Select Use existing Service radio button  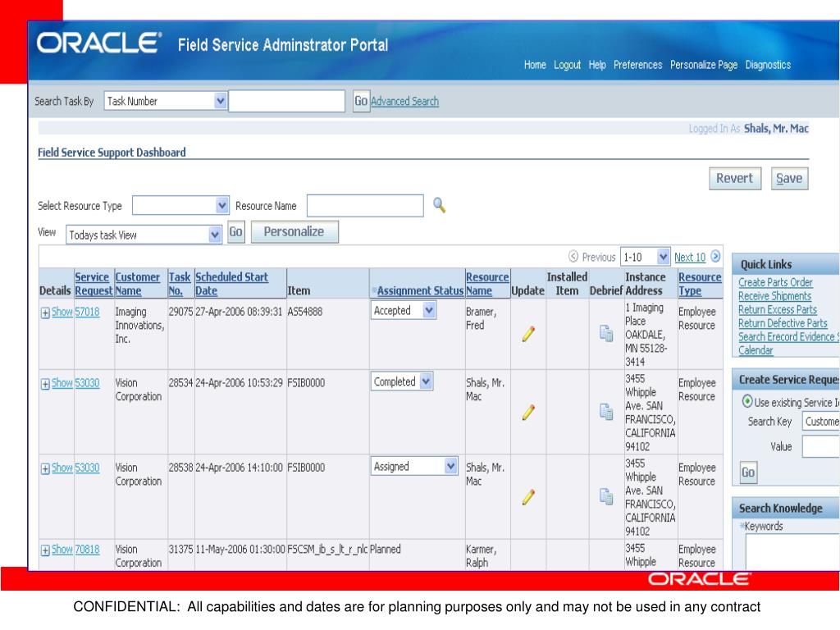tap(746, 401)
